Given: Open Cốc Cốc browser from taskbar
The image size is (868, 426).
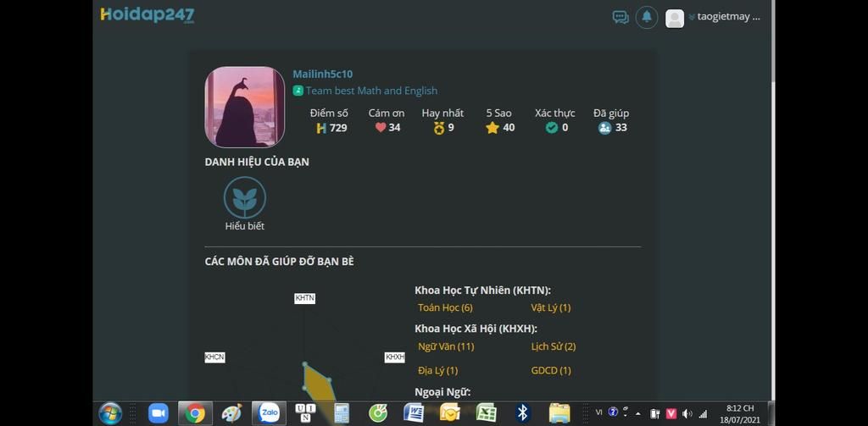Looking at the screenshot, I should (378, 413).
